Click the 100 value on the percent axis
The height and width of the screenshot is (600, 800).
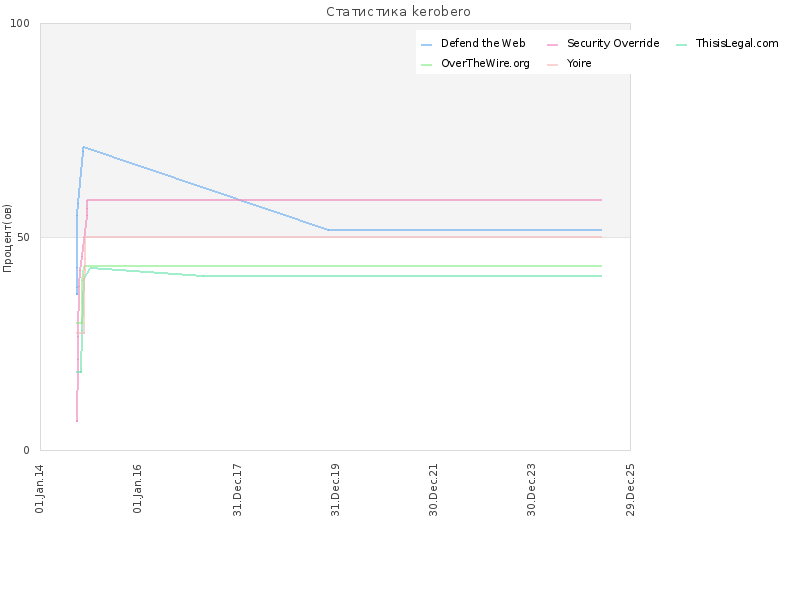coord(20,23)
